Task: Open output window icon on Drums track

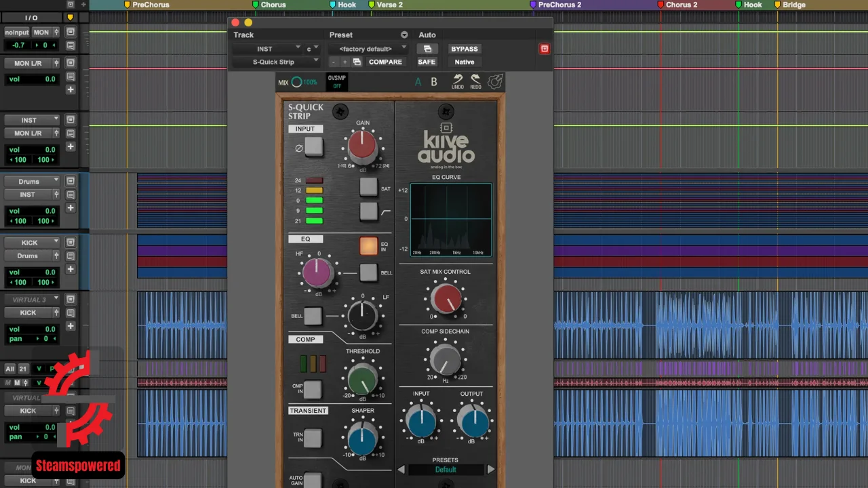Action: tap(71, 181)
